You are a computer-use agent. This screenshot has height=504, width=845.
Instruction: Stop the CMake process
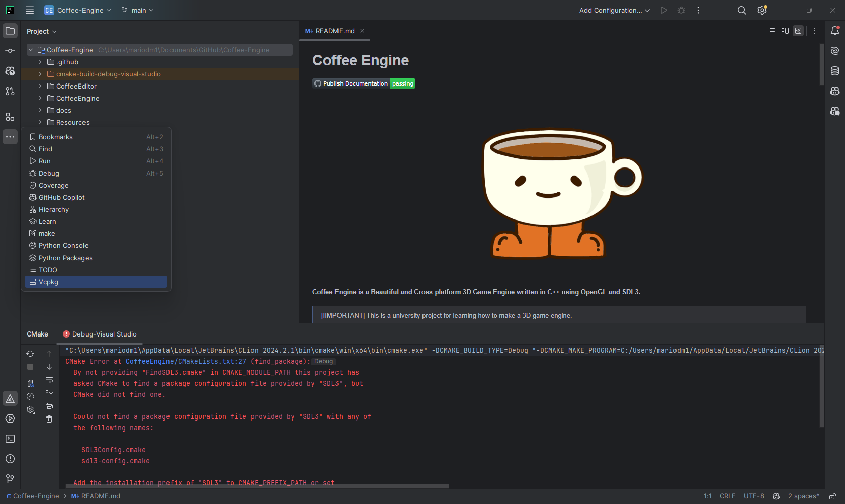(30, 367)
